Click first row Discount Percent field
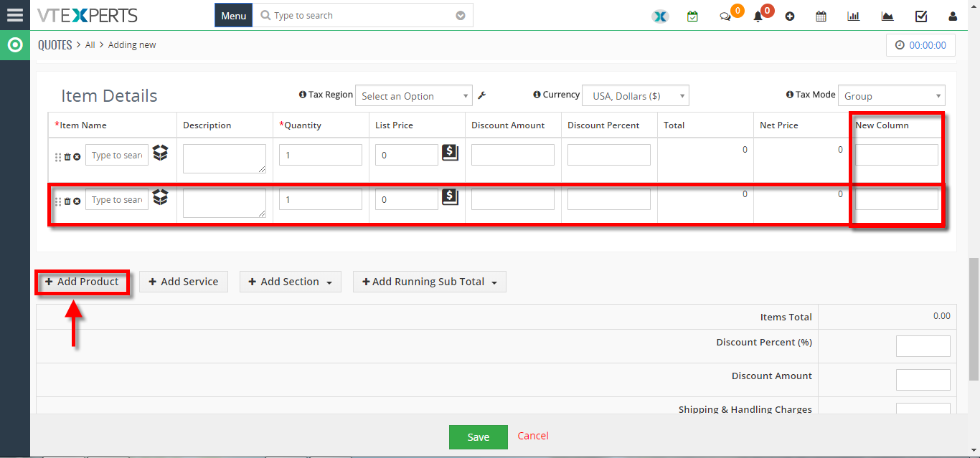The width and height of the screenshot is (980, 458). pyautogui.click(x=609, y=155)
